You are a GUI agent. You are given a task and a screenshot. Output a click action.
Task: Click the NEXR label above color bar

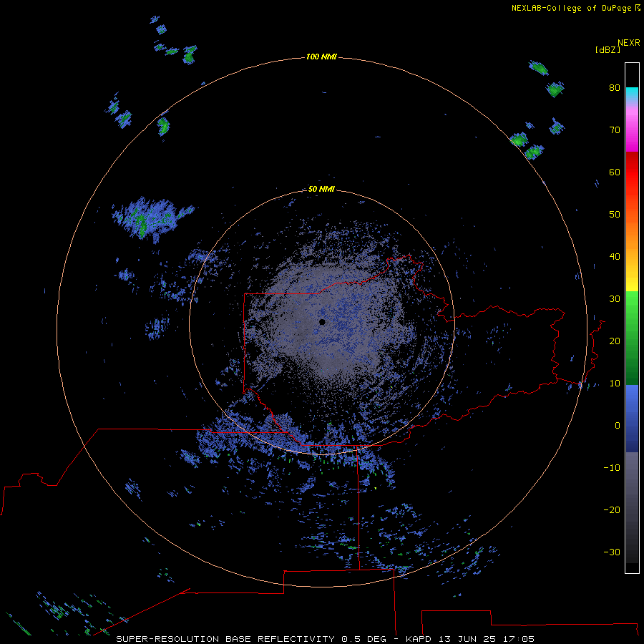click(629, 43)
